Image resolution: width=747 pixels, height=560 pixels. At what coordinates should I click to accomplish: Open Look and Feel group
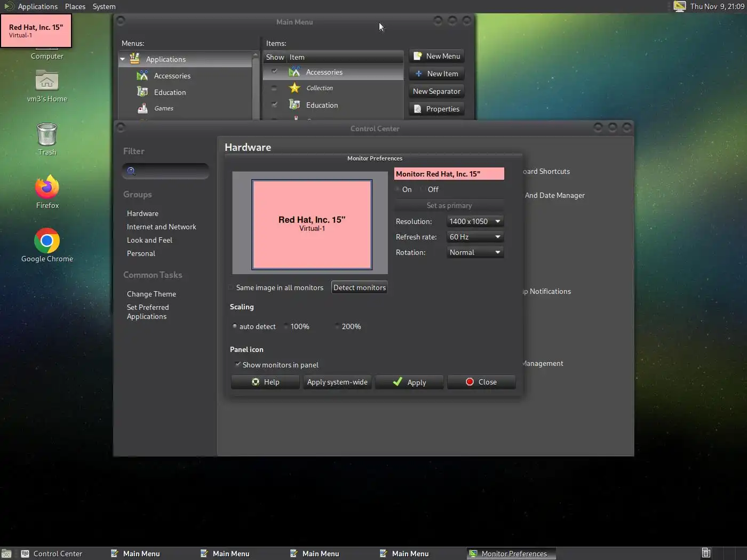pos(149,240)
